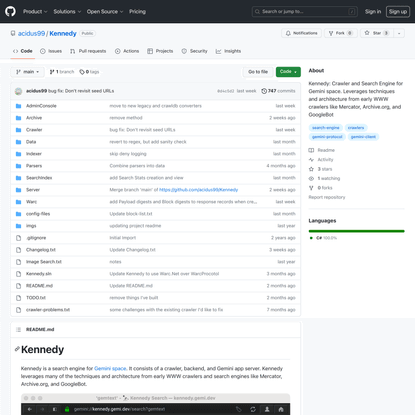Click the imgs folder icon
Viewport: 415px width, 415px height.
coord(19,226)
